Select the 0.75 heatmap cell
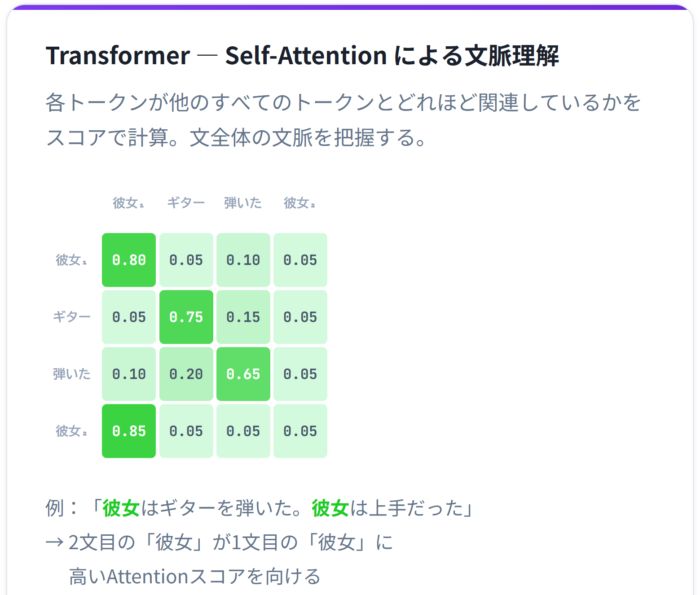 coord(186,317)
